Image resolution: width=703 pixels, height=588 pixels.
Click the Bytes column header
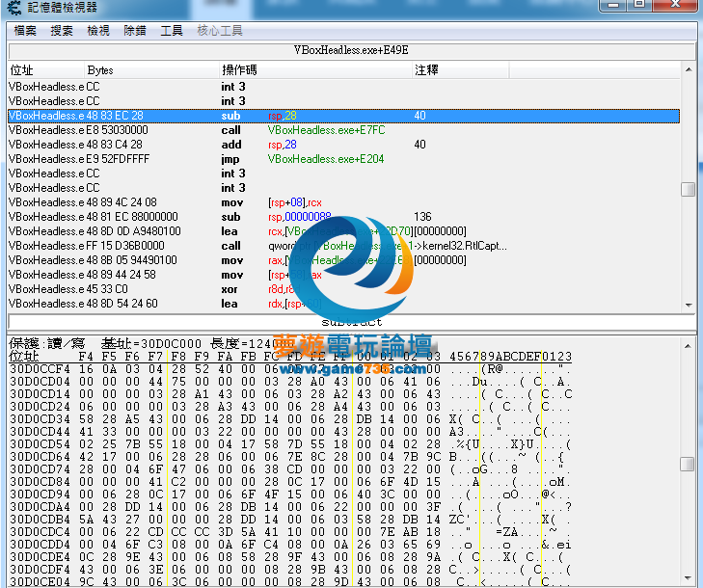[100, 70]
